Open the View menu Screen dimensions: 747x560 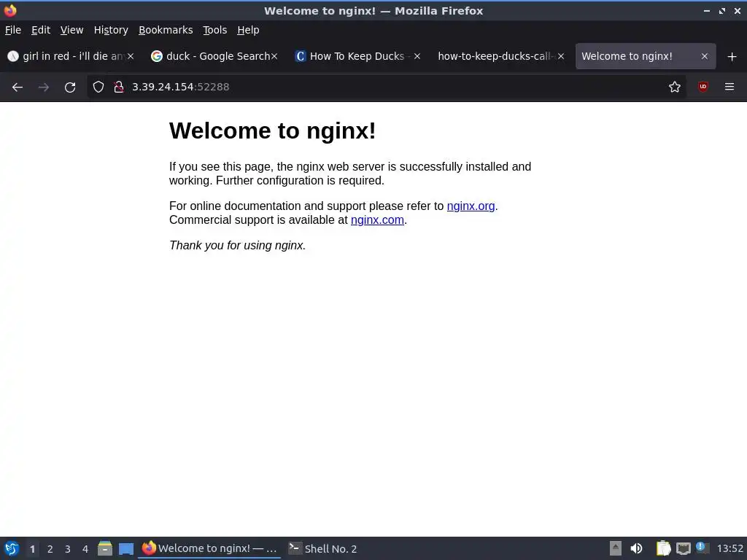click(x=71, y=30)
